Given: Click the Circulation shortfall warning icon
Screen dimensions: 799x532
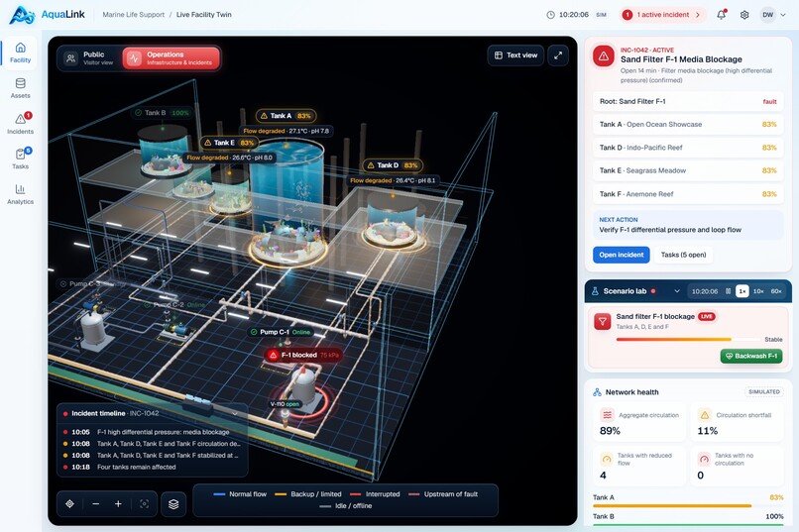Looking at the screenshot, I should point(704,415).
